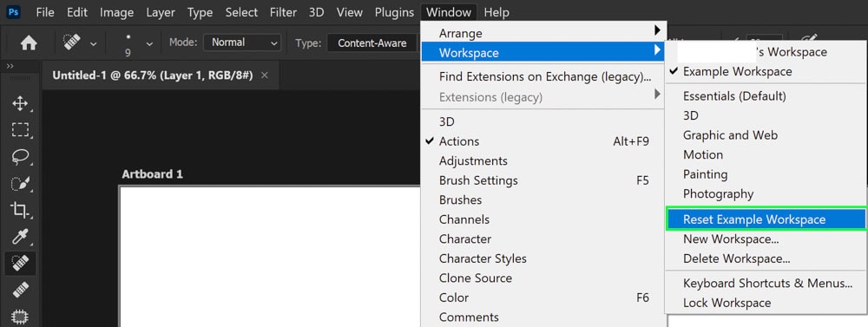Choose New Workspace...
The image size is (868, 327).
(x=766, y=239)
